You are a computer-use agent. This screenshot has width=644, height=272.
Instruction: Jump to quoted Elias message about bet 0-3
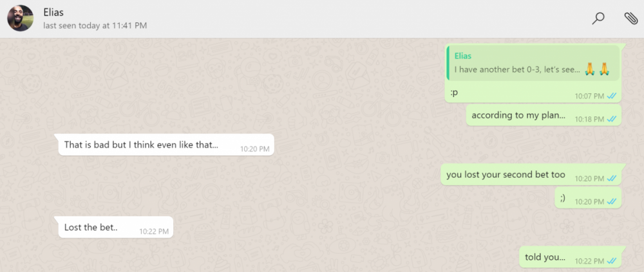pyautogui.click(x=533, y=63)
